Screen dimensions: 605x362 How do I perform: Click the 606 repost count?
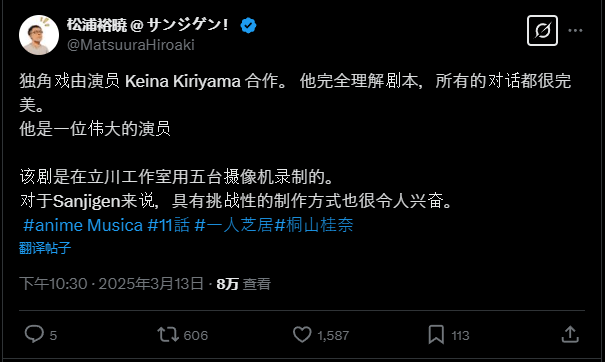[196, 335]
